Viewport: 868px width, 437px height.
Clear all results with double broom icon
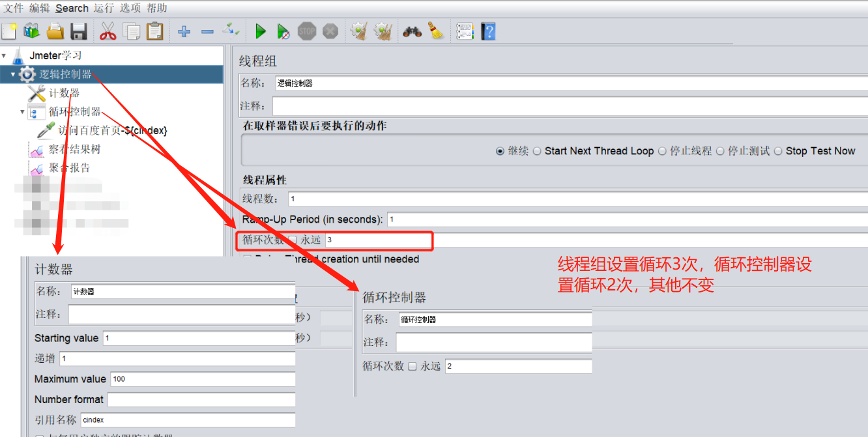click(x=383, y=31)
